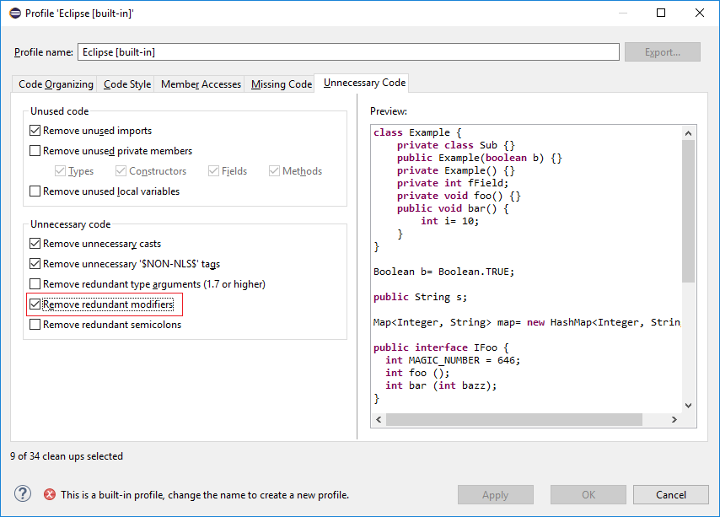Toggle Remove unused imports checkbox
Screen dimensions: 720x517
click(36, 131)
